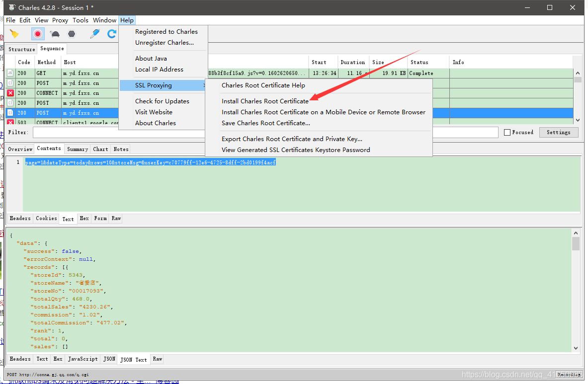Open the Tools menu
588x384 pixels.
click(80, 20)
